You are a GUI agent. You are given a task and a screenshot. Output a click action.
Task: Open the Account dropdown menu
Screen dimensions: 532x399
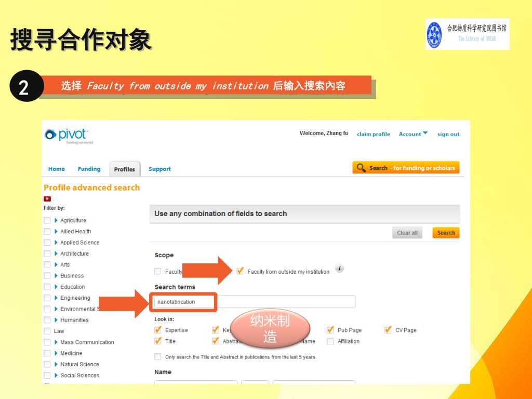(413, 134)
